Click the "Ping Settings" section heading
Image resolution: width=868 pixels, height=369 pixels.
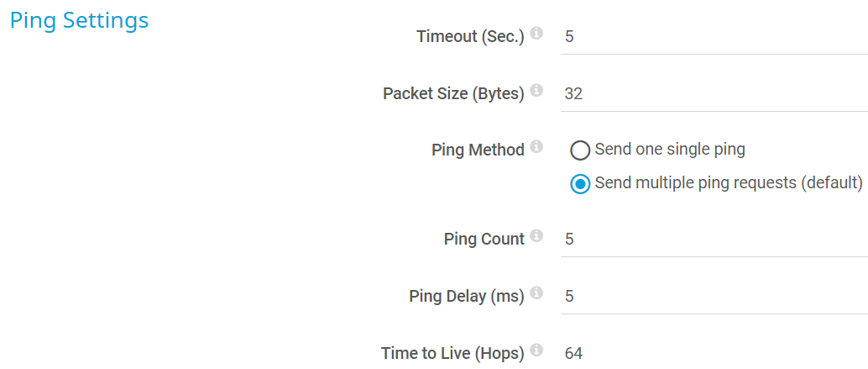click(x=79, y=20)
